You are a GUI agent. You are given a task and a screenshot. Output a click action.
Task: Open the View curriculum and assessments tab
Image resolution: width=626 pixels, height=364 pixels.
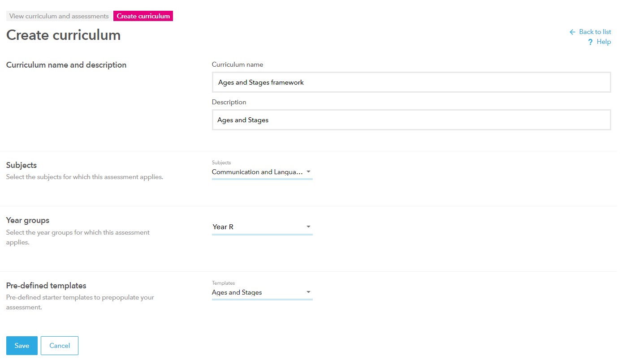59,16
